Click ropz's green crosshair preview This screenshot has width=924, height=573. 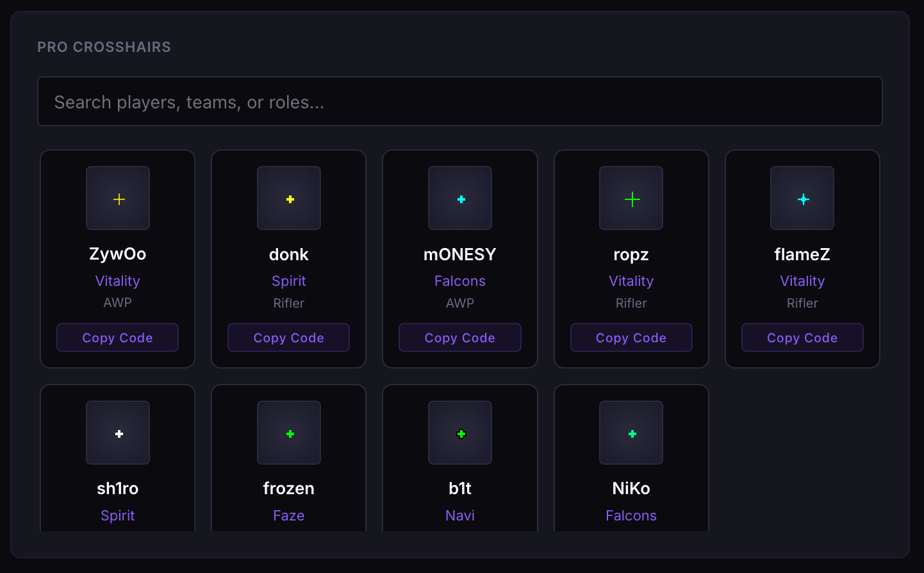(631, 198)
